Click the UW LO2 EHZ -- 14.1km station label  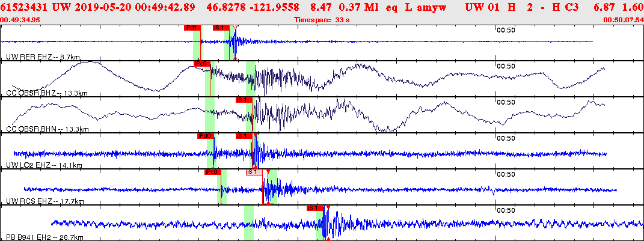point(44,165)
